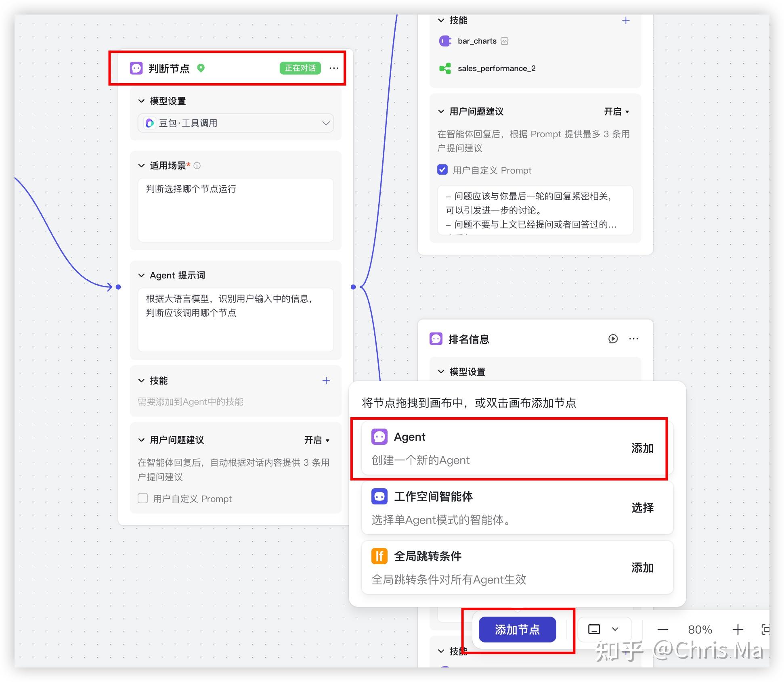Click the info icon next to 适用场景
Viewport: 784px width, 682px height.
[x=197, y=165]
